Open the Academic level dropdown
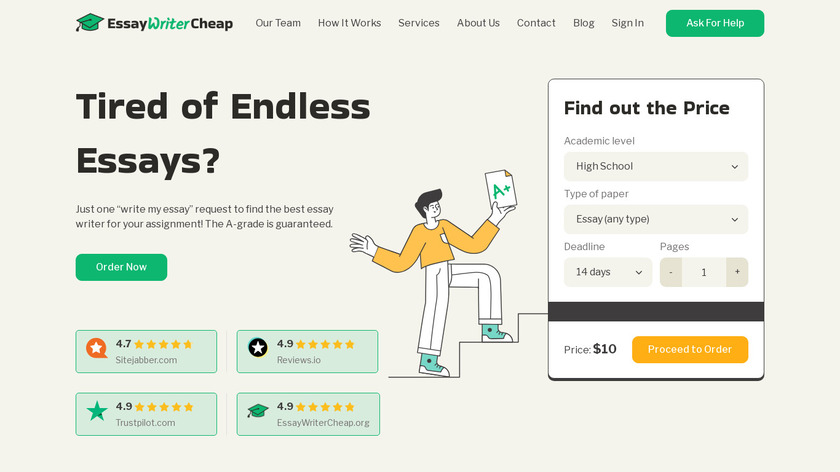This screenshot has width=840, height=472. coord(655,167)
